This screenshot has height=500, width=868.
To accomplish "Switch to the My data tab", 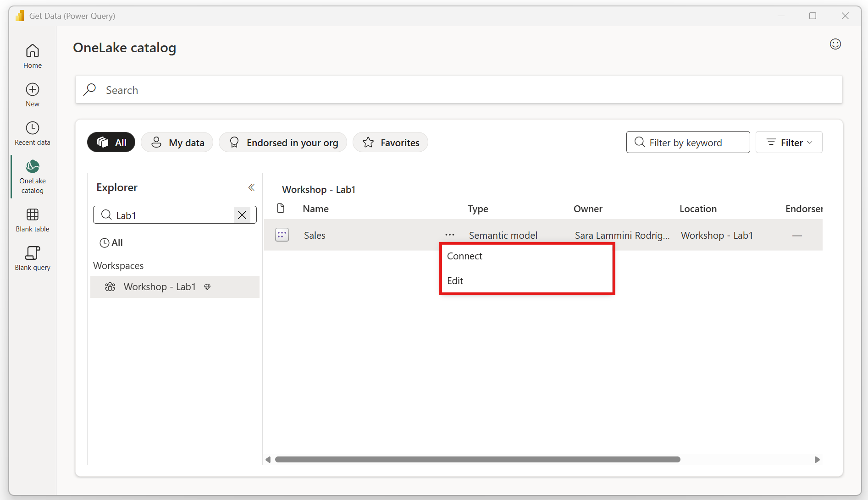I will (x=177, y=143).
